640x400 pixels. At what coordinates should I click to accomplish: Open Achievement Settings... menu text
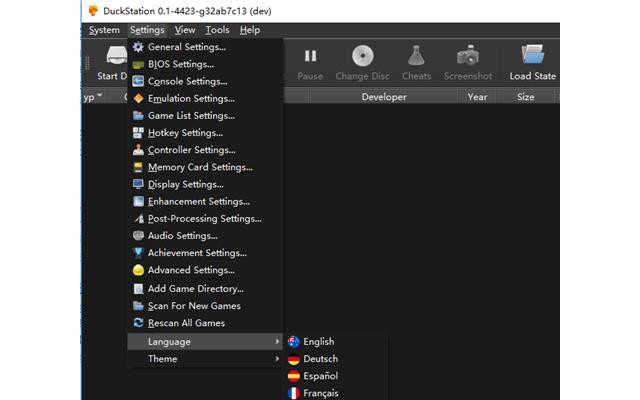[197, 253]
